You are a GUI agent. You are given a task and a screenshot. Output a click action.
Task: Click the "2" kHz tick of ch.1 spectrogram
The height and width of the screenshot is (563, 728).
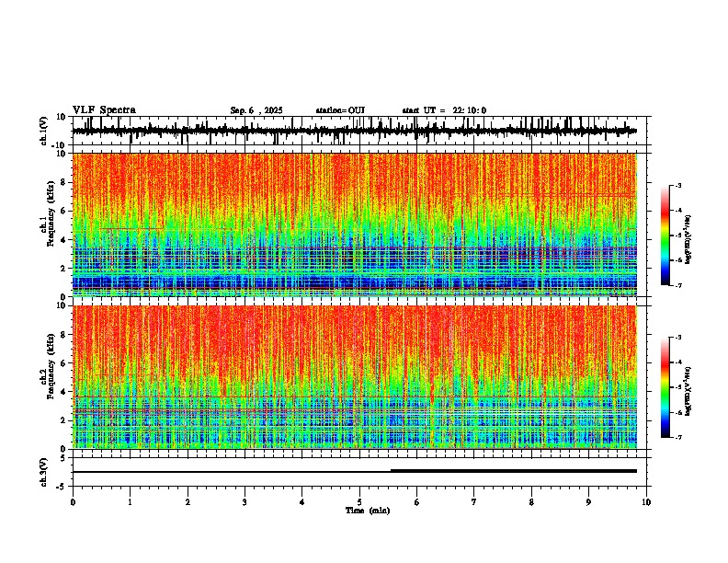[x=63, y=269]
